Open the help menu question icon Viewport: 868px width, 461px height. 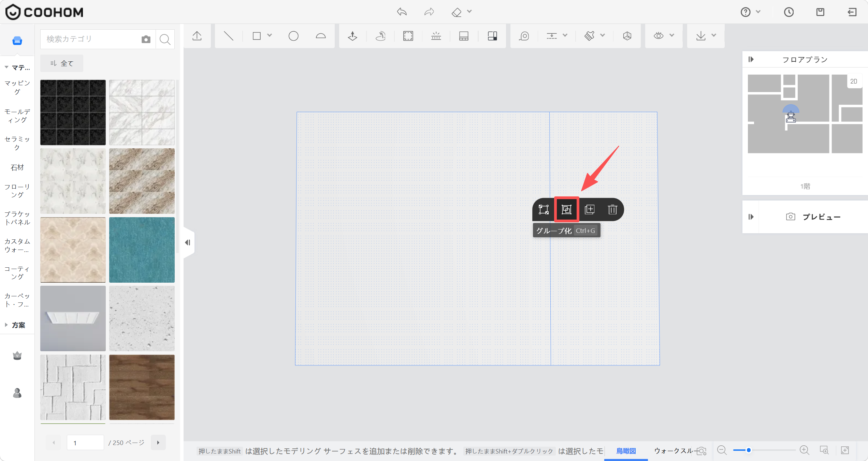pos(746,12)
